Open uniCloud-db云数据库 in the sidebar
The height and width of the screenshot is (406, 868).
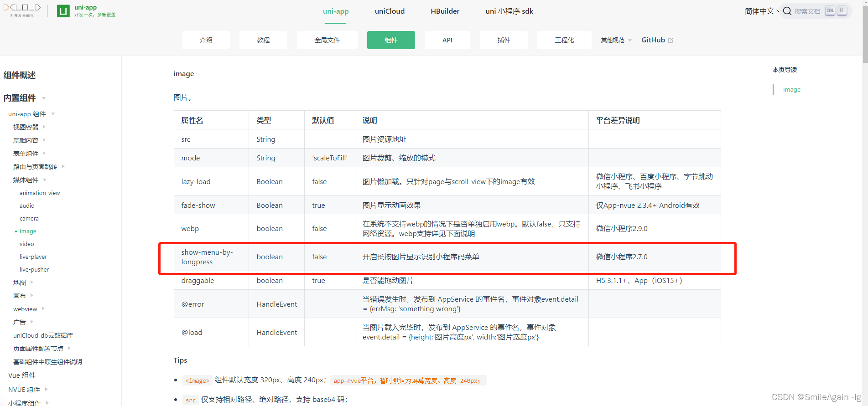tap(43, 335)
